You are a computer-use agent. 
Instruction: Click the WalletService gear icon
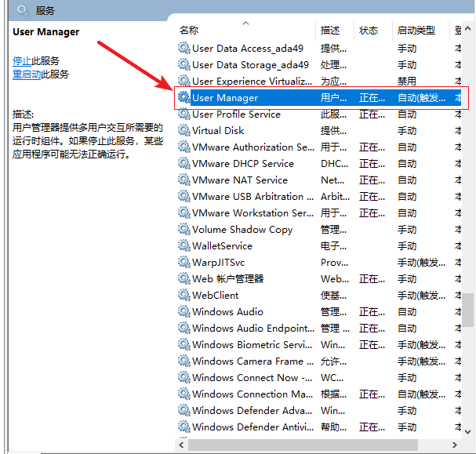[x=184, y=246]
